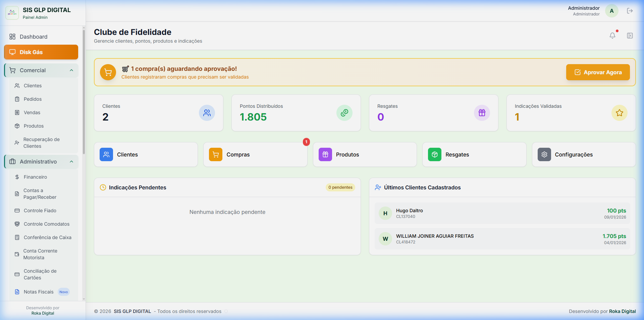
Task: Open Notas Fiscais sidebar item
Action: coord(39,292)
